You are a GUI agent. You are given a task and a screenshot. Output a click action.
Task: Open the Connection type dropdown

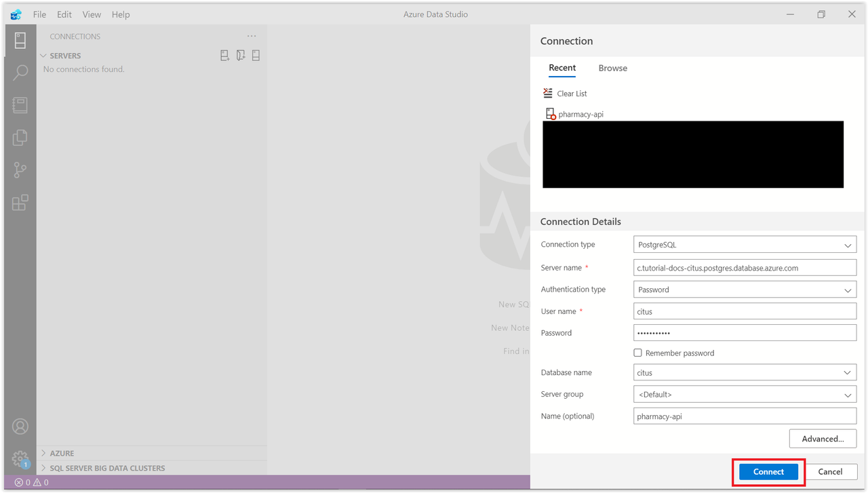(745, 245)
